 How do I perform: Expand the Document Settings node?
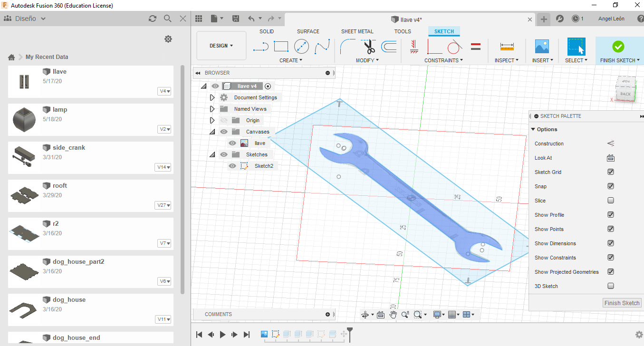pos(212,97)
